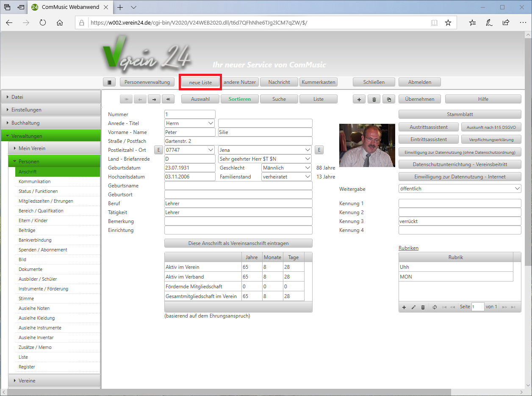Open the Anrede dropdown showing Herrn

point(190,123)
